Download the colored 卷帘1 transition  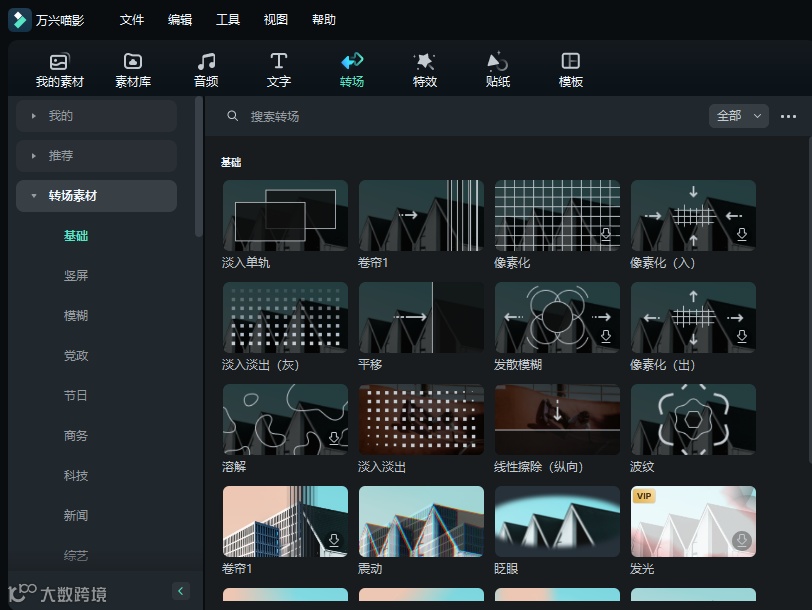pyautogui.click(x=334, y=541)
